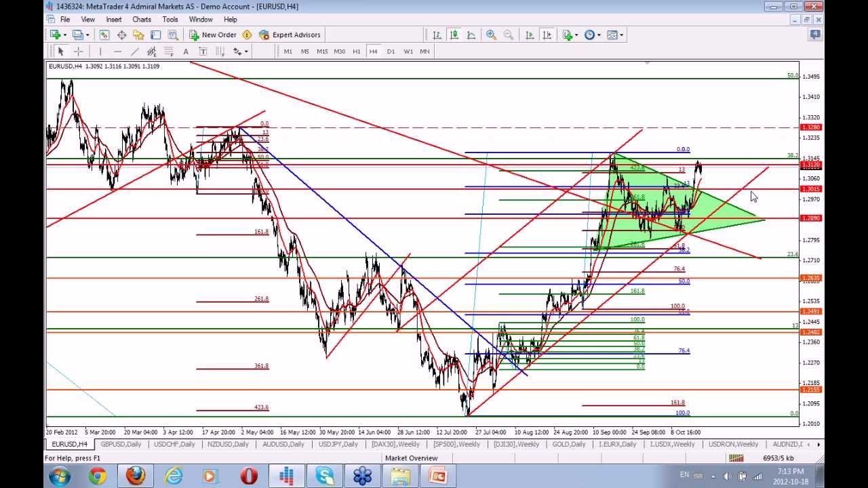Image resolution: width=868 pixels, height=488 pixels.
Task: Click 'Market Overview' in the status bar
Action: tap(411, 458)
